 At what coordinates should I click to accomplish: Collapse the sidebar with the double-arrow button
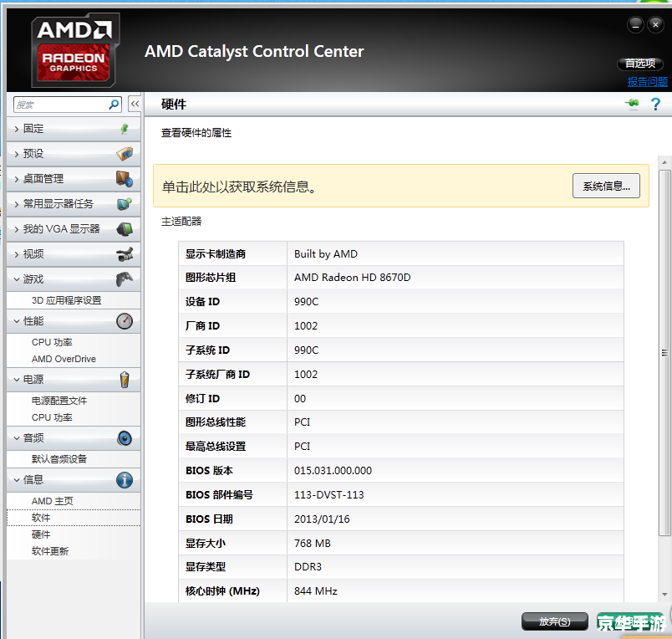135,104
